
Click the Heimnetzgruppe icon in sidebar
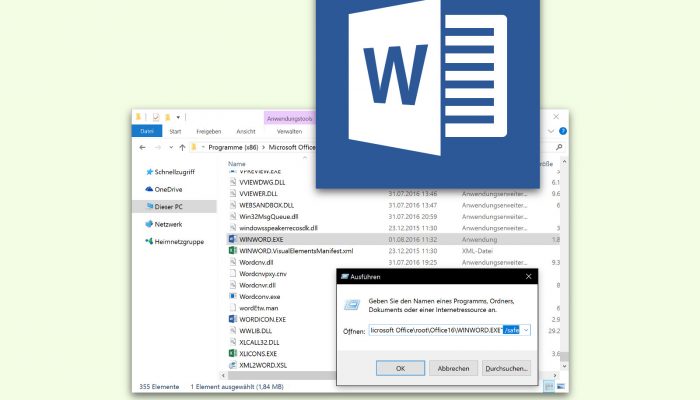pos(149,242)
